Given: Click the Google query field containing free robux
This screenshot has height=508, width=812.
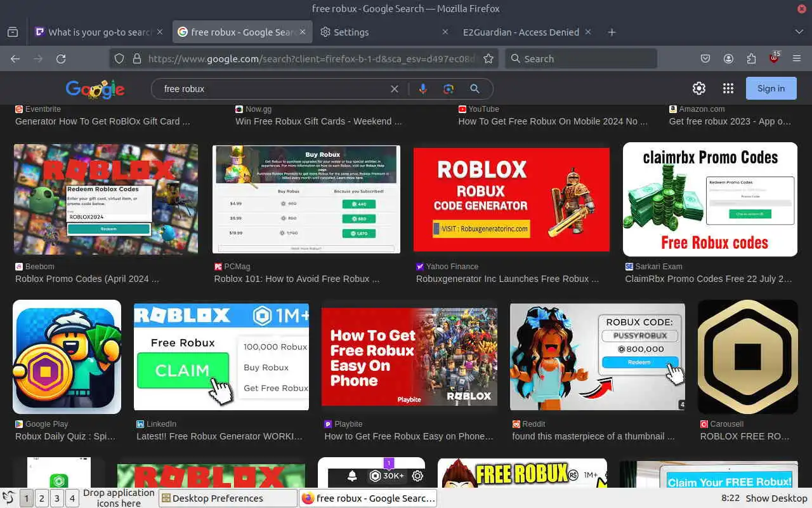Looking at the screenshot, I should click(273, 89).
